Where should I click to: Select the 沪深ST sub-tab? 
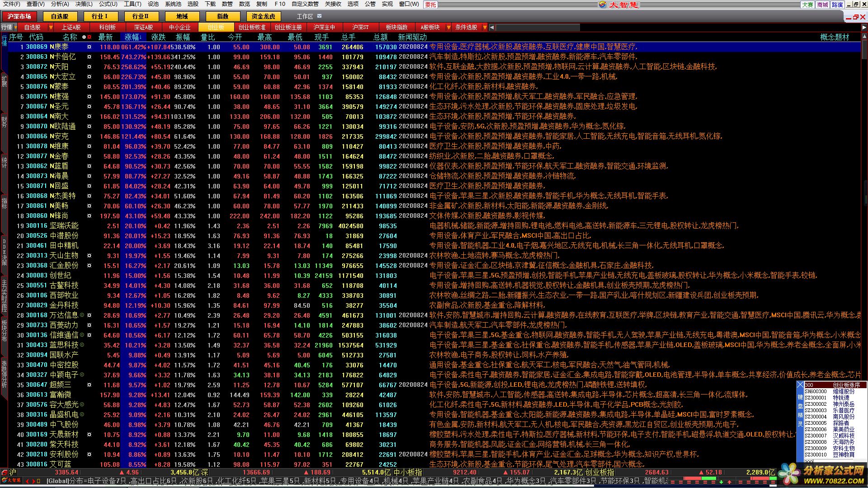[x=360, y=28]
